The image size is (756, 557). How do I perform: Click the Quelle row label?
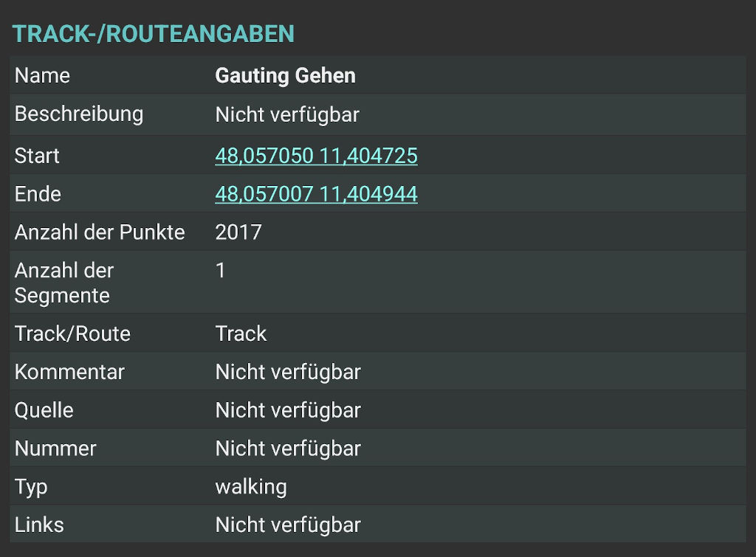coord(44,410)
